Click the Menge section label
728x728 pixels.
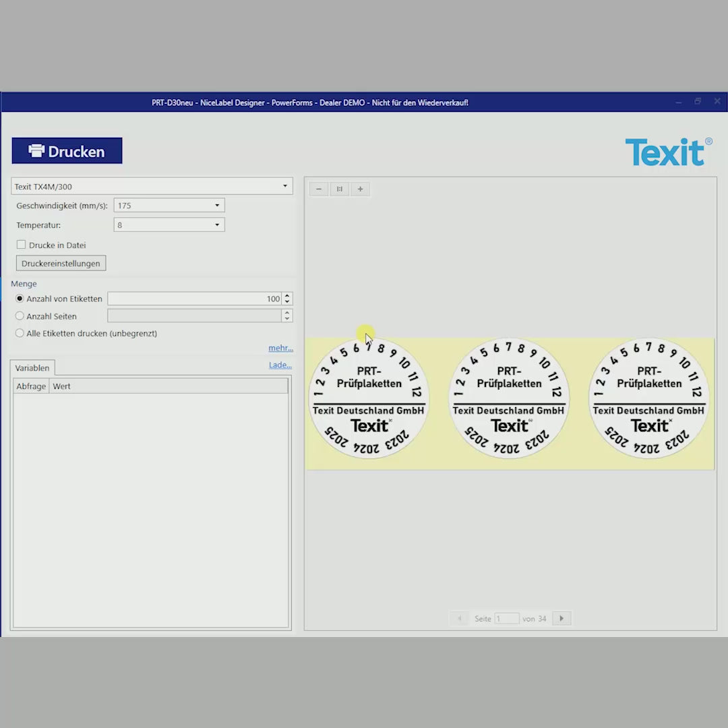click(24, 283)
